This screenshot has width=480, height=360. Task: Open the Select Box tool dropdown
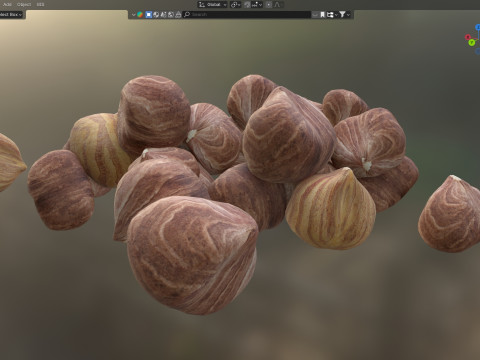point(11,14)
